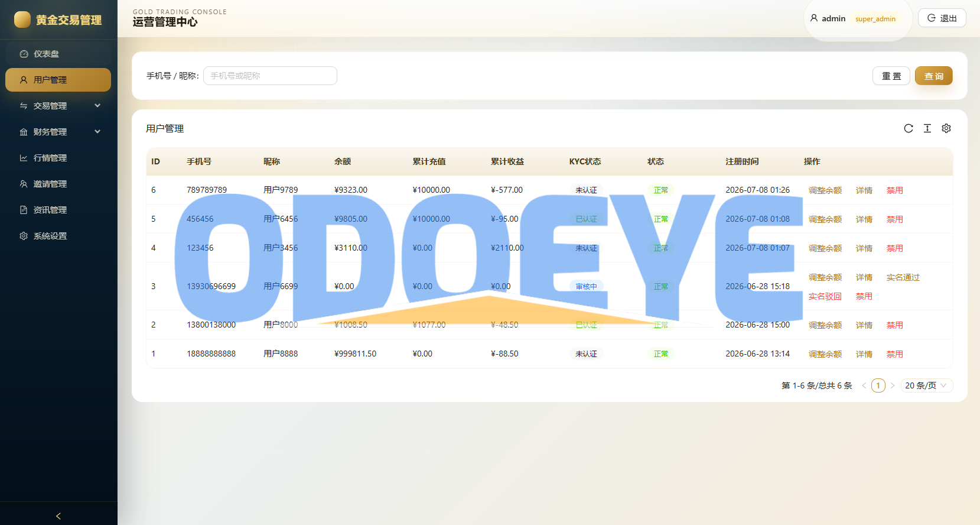Click 调整余额 for user 13930696699
The height and width of the screenshot is (525, 980).
[825, 277]
